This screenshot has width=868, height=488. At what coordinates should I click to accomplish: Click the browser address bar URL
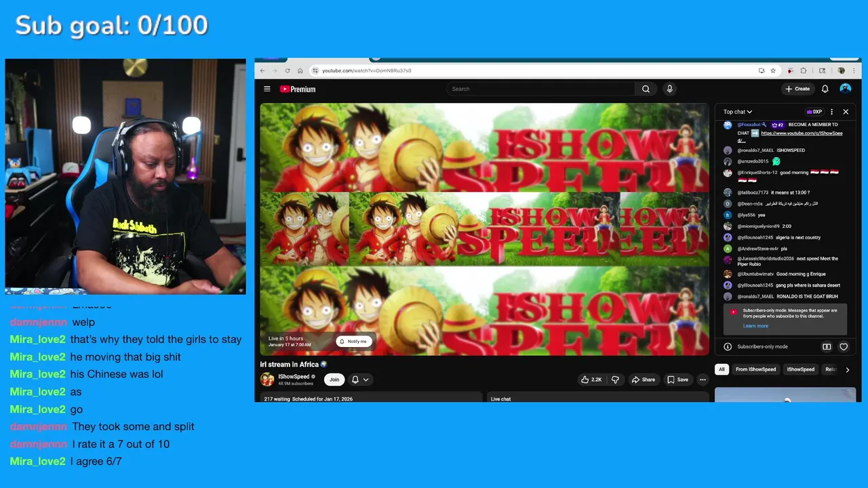tap(366, 70)
